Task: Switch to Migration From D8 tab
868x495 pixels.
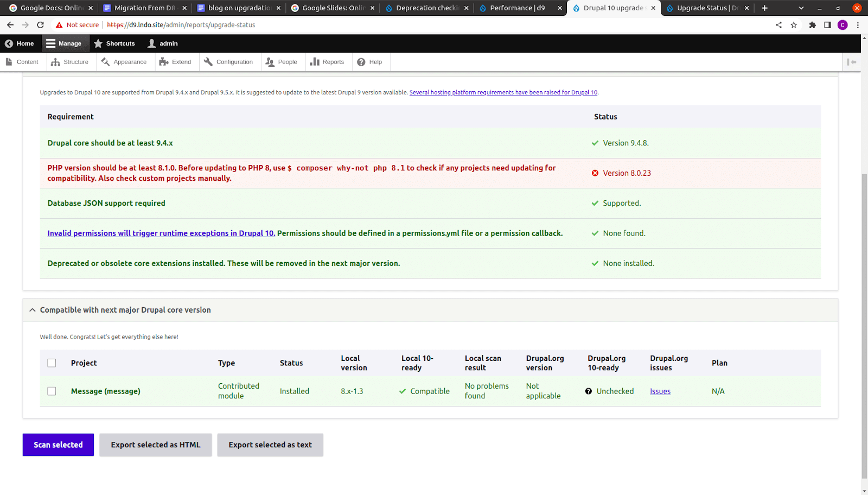Action: (x=144, y=8)
